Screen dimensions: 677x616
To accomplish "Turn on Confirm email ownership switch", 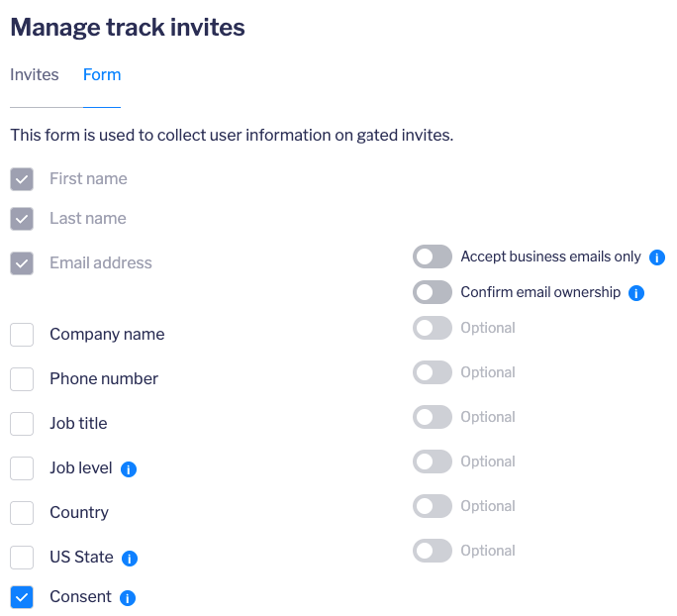I will tap(433, 293).
